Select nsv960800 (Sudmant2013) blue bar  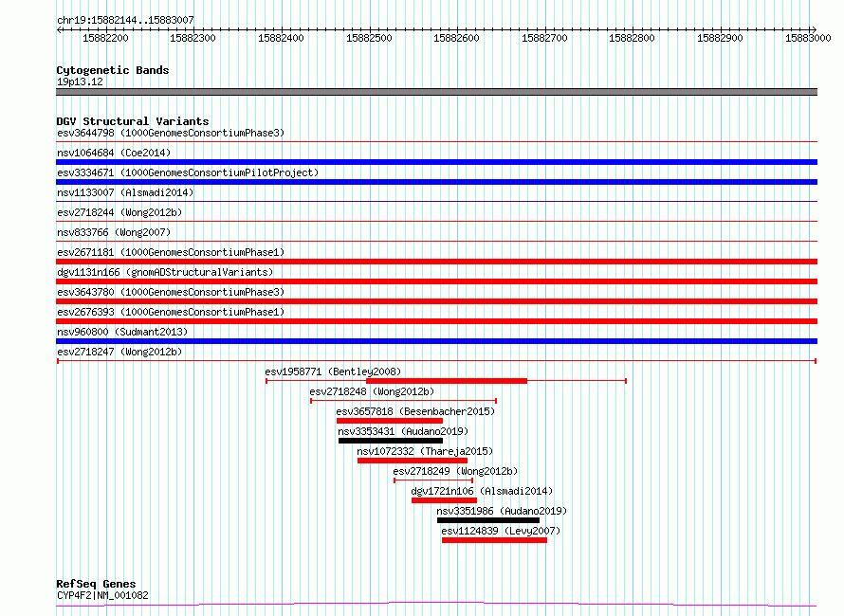coord(436,341)
